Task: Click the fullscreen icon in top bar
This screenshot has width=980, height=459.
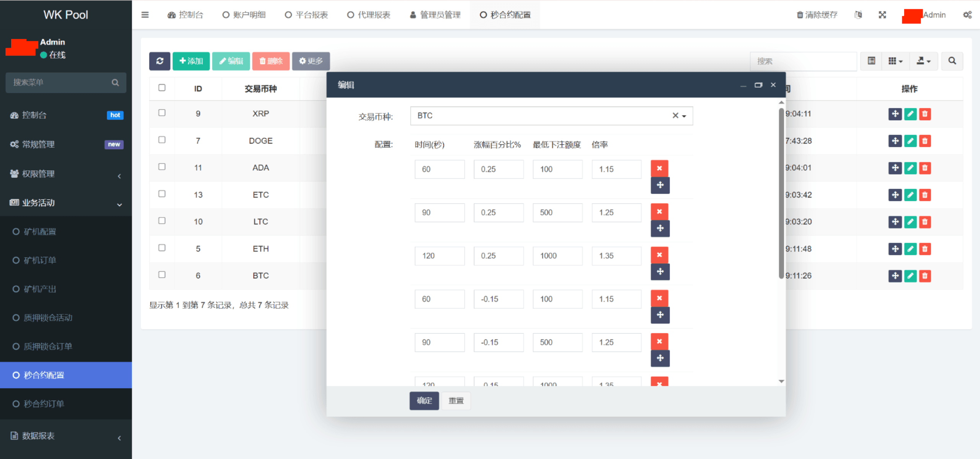Action: 882,15
